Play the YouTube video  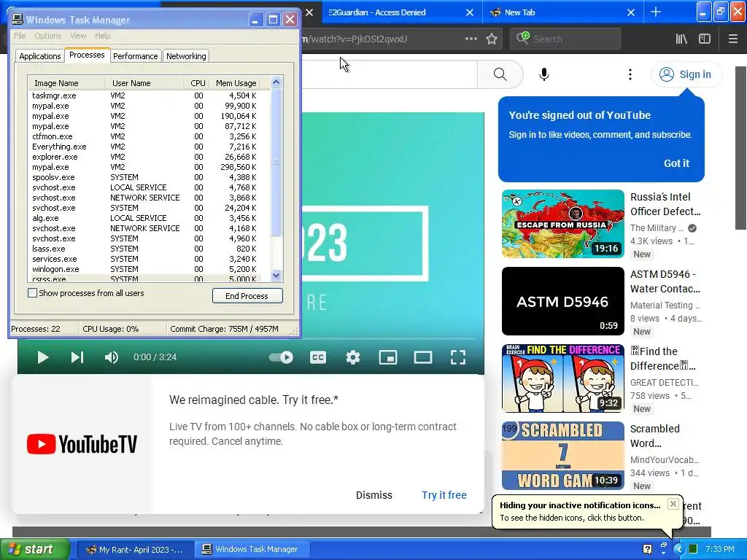coord(42,357)
